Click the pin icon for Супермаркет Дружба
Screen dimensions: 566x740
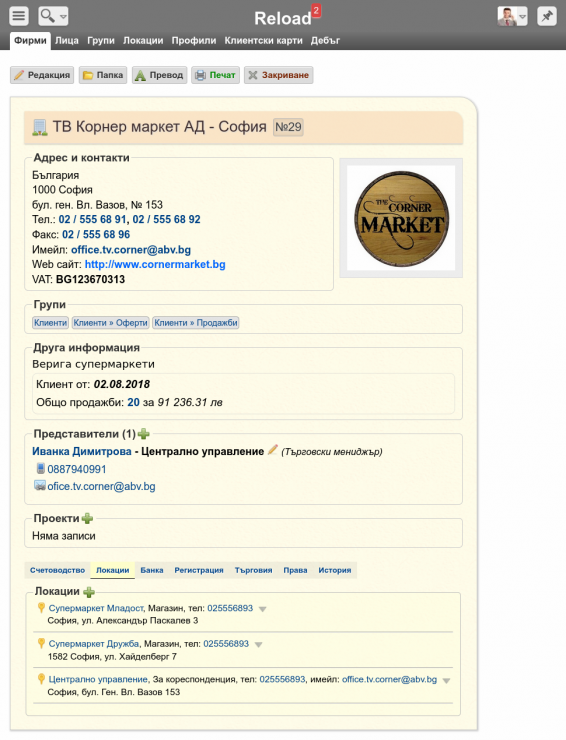coord(41,643)
